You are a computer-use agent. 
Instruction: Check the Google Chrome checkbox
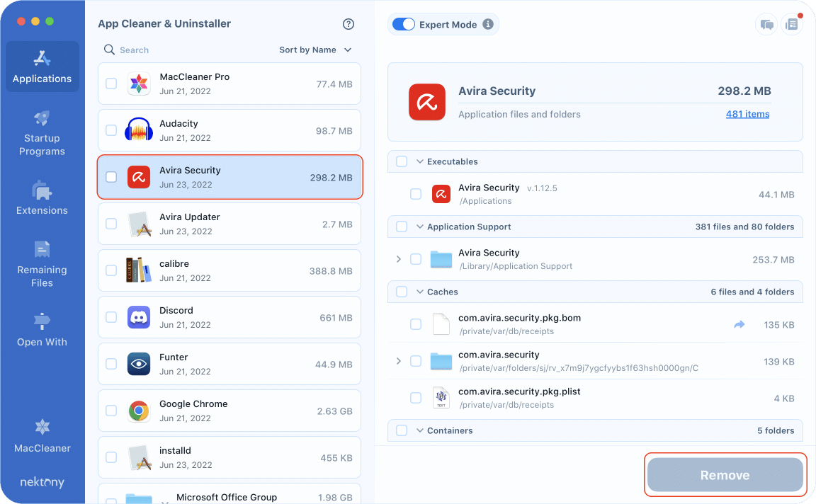tap(111, 411)
